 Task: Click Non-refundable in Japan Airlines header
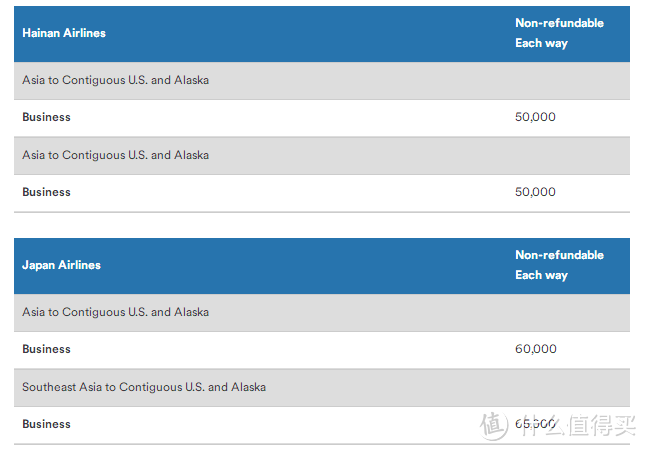tap(559, 255)
